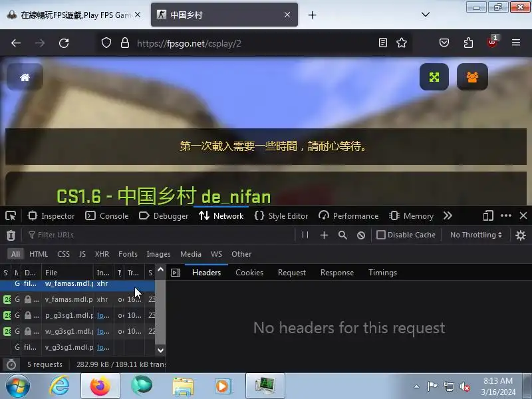Pick an element from the page
Viewport: 532px width, 399px height.
click(x=11, y=215)
